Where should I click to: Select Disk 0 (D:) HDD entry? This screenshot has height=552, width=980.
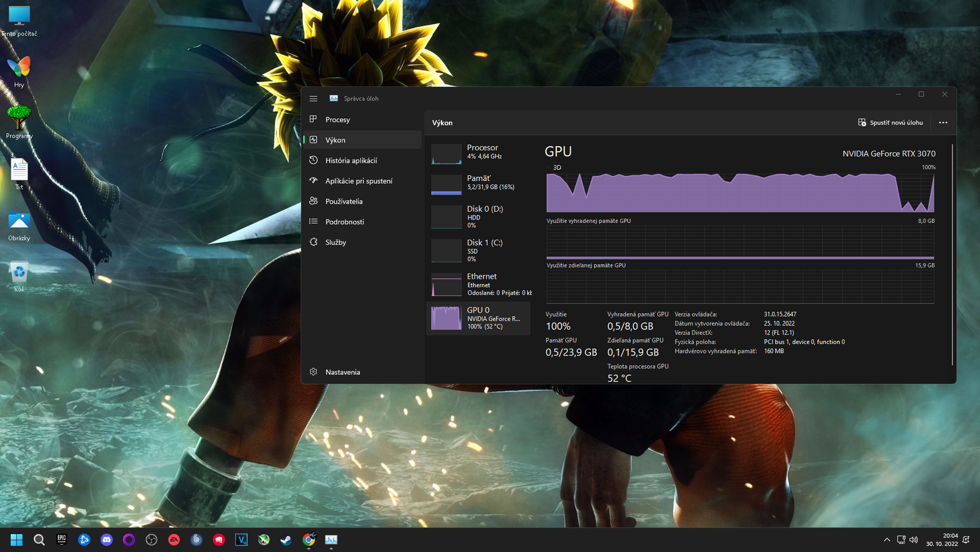[x=479, y=217]
